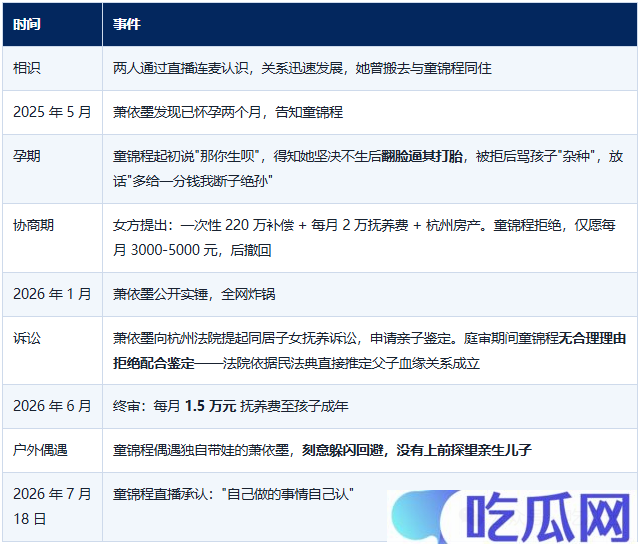
Task: Click the text 申请亲子鉴定
Action: coord(410,339)
